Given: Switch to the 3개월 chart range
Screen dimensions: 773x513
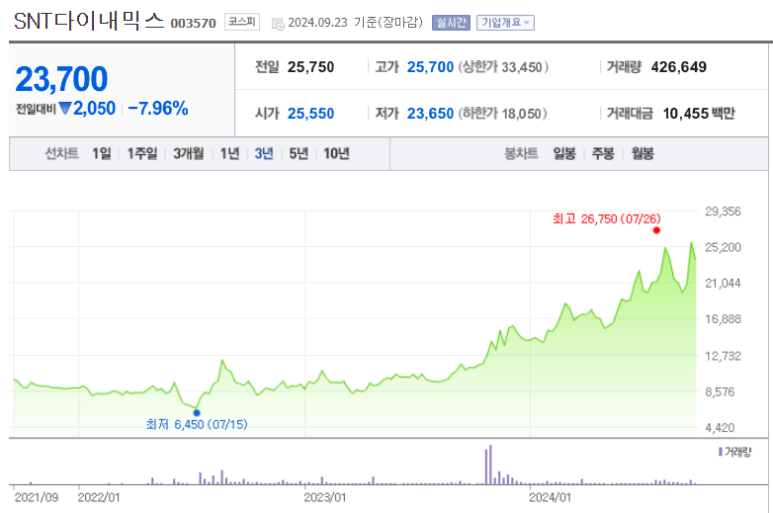Looking at the screenshot, I should tap(188, 154).
